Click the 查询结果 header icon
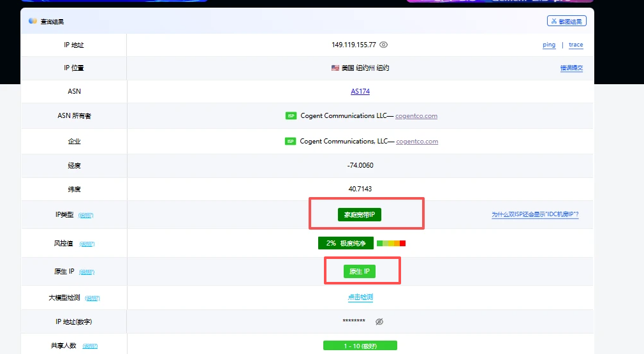644x354 pixels. click(x=33, y=21)
